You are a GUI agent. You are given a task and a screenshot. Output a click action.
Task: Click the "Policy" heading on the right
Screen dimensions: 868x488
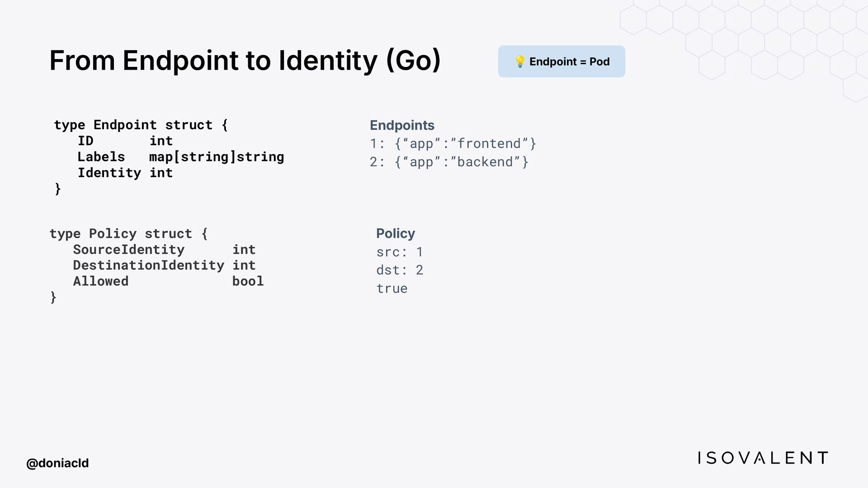click(x=396, y=234)
